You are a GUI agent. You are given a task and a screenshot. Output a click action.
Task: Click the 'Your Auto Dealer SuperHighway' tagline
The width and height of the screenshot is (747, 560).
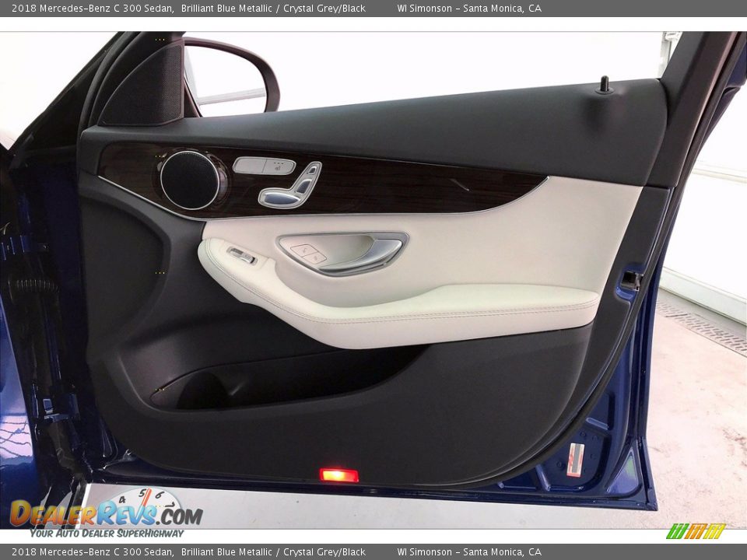[107, 534]
